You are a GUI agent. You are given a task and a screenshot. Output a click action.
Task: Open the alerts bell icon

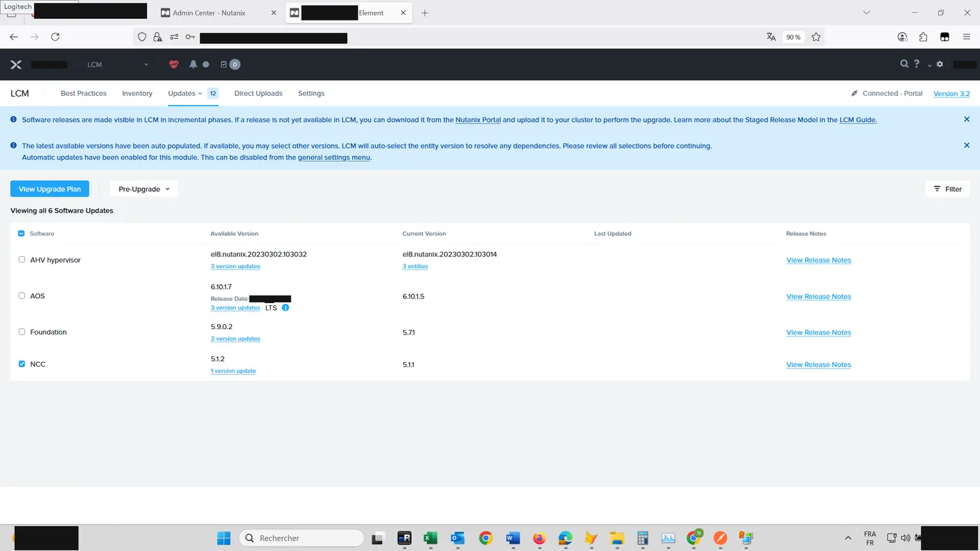coord(193,64)
